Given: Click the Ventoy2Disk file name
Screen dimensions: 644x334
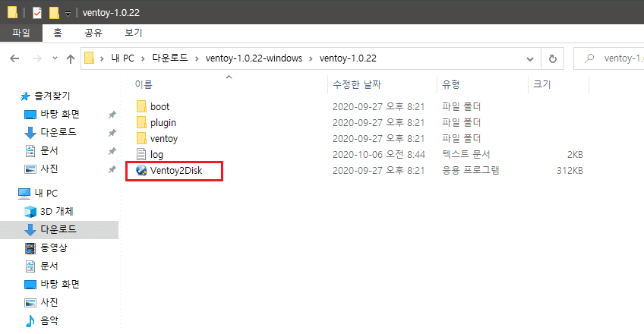Looking at the screenshot, I should [176, 170].
